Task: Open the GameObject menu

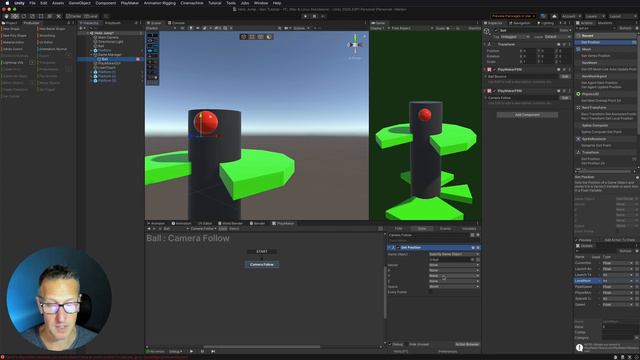Action: [80, 3]
